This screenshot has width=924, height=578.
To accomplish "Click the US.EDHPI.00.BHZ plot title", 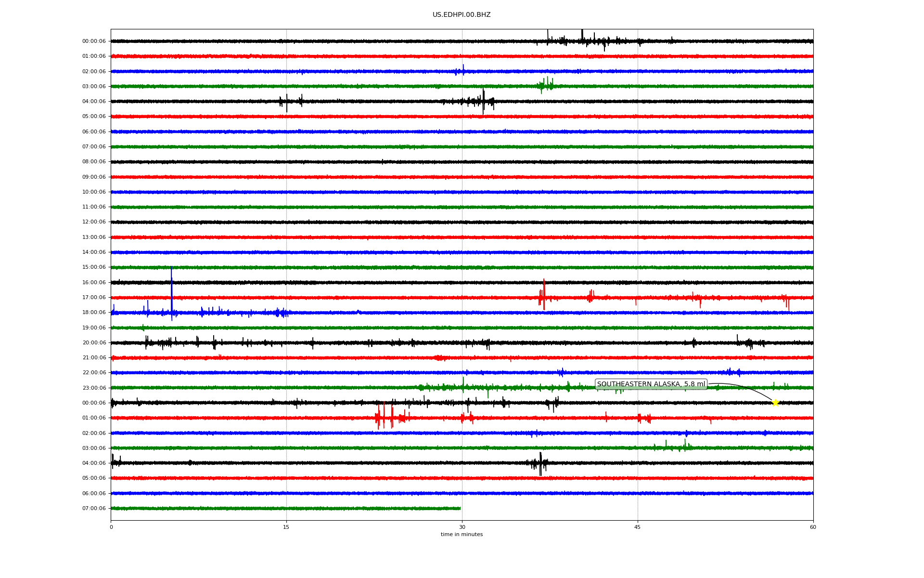I will pos(462,15).
